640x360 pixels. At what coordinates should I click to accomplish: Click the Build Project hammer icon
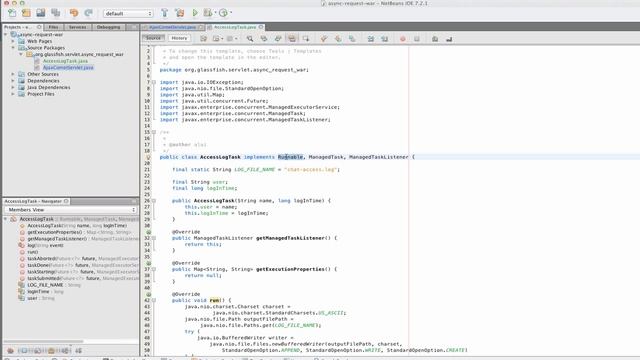tap(164, 13)
